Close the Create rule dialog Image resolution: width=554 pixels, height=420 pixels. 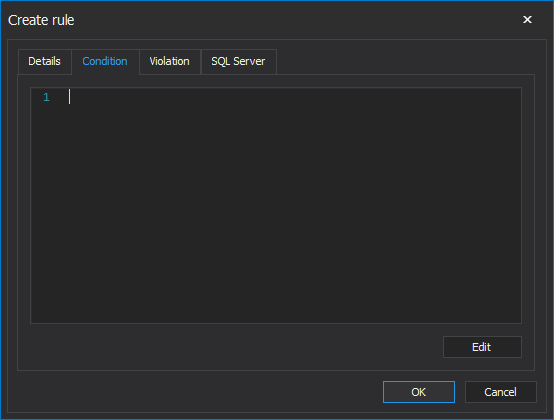click(x=527, y=19)
